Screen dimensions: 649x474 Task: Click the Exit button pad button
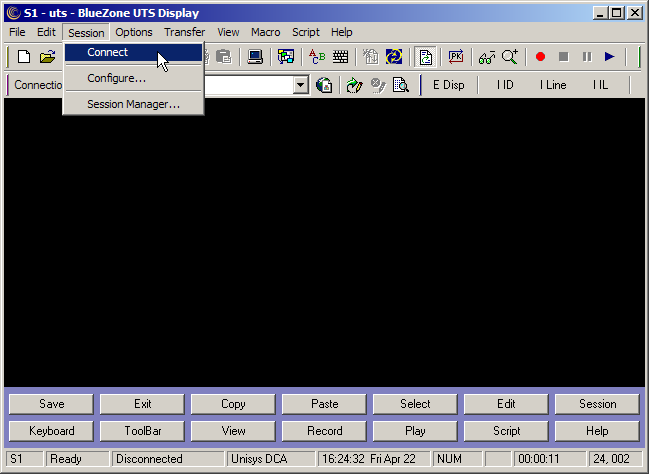[x=142, y=404]
